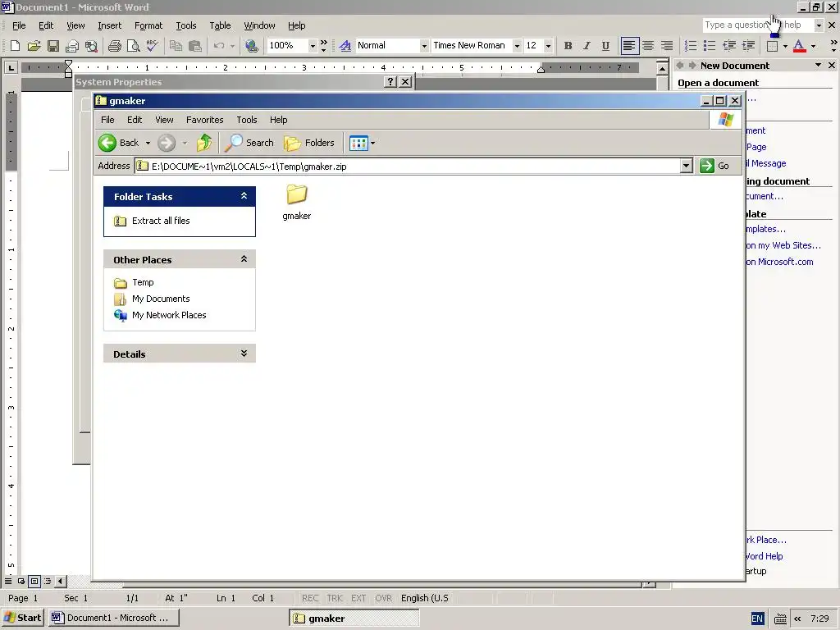The width and height of the screenshot is (840, 630).
Task: Open Print Preview in Word toolbar
Action: click(x=133, y=46)
